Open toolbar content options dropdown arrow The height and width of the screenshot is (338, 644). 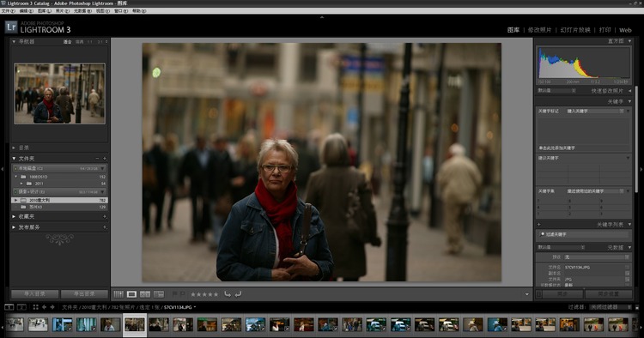[x=527, y=294]
